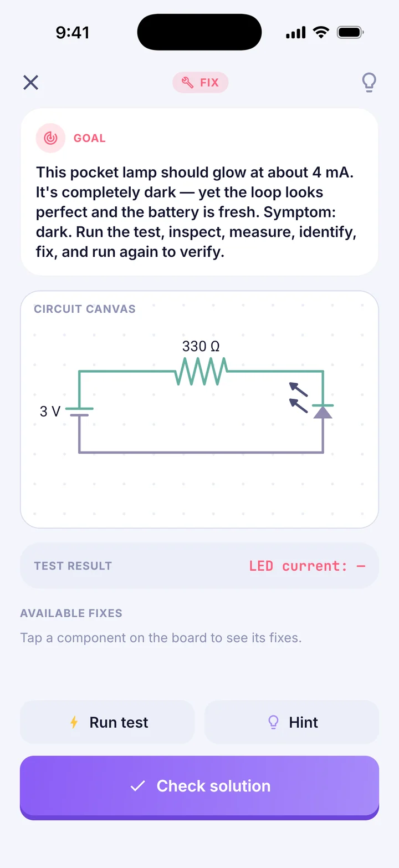Tap the bulb icon inside the Hint button
The height and width of the screenshot is (868, 399).
coord(273,722)
